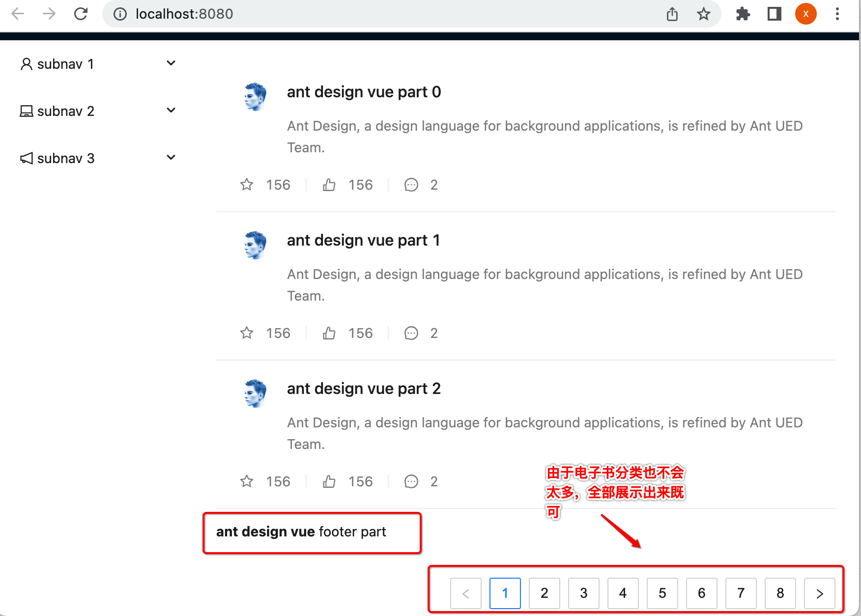The height and width of the screenshot is (616, 861).
Task: Click the browser back arrow
Action: click(x=18, y=14)
